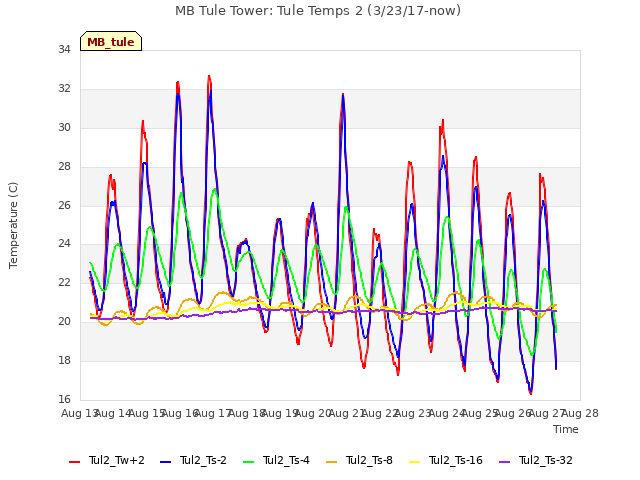Click the 28 y-axis tick label
The height and width of the screenshot is (480, 640).
64,166
